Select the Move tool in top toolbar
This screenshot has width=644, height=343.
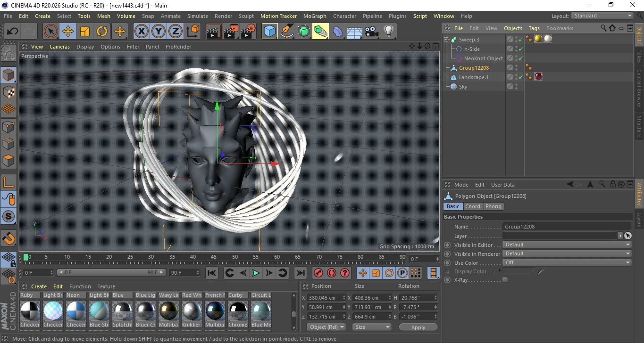67,32
